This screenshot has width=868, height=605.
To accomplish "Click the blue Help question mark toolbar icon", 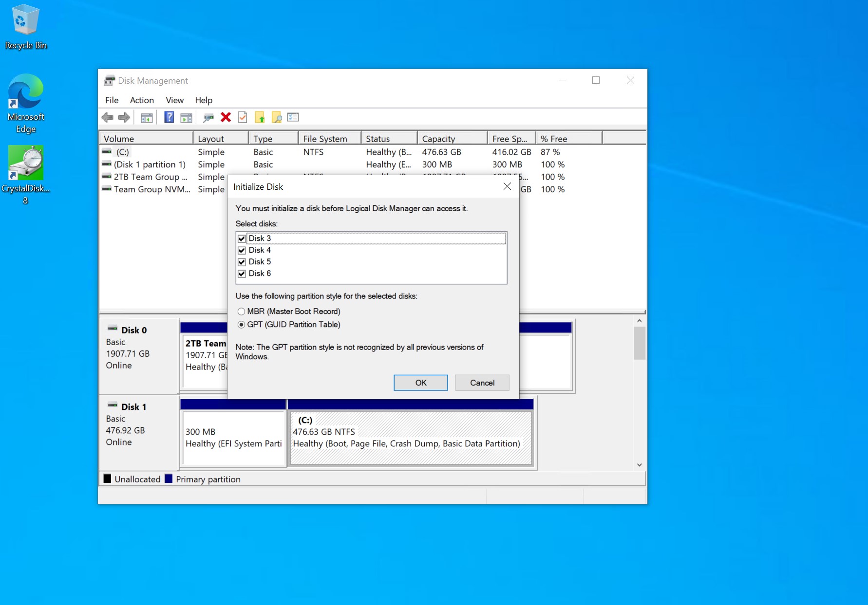I will (169, 117).
